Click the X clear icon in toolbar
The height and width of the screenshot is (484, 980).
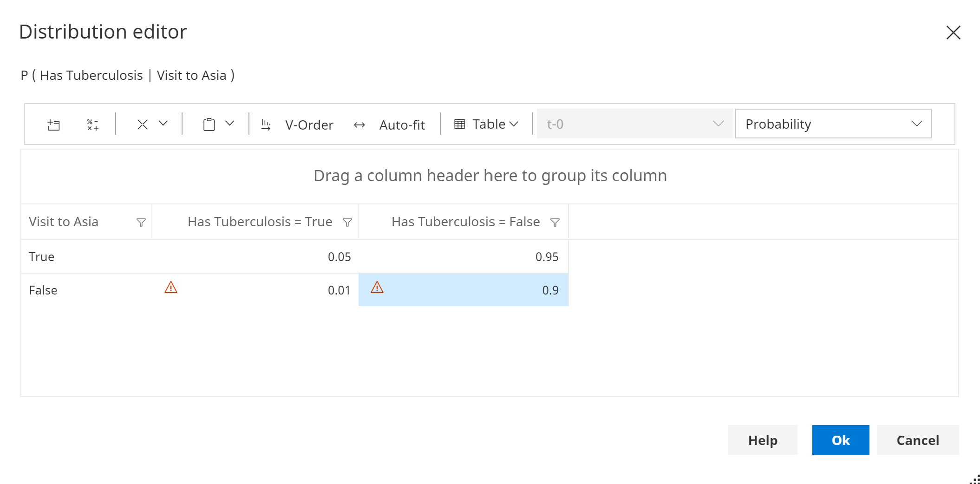[x=143, y=124]
